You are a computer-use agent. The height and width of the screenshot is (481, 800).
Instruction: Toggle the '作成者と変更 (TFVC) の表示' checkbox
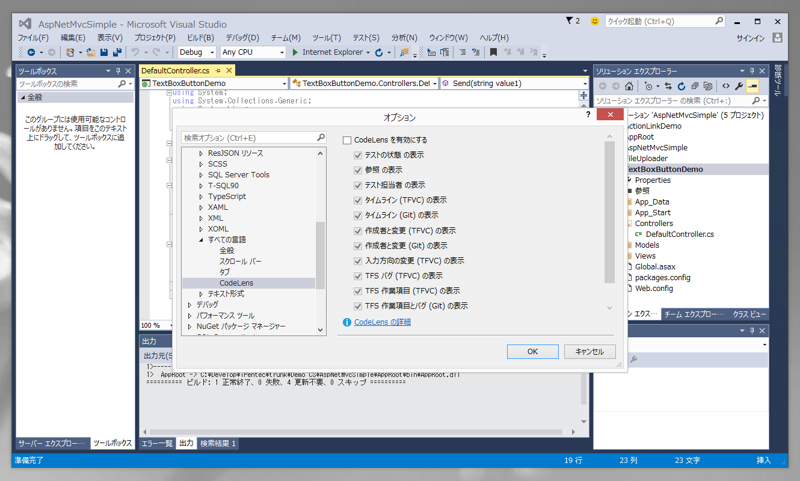point(358,231)
